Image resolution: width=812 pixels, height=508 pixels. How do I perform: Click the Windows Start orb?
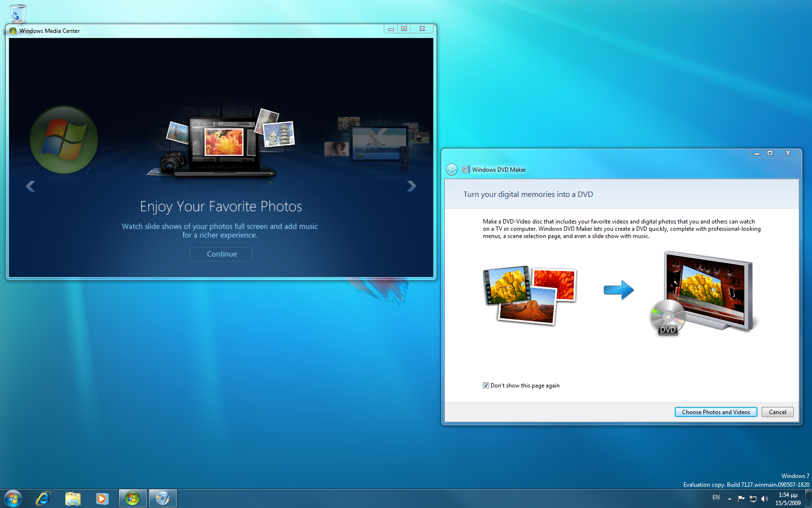[13, 498]
